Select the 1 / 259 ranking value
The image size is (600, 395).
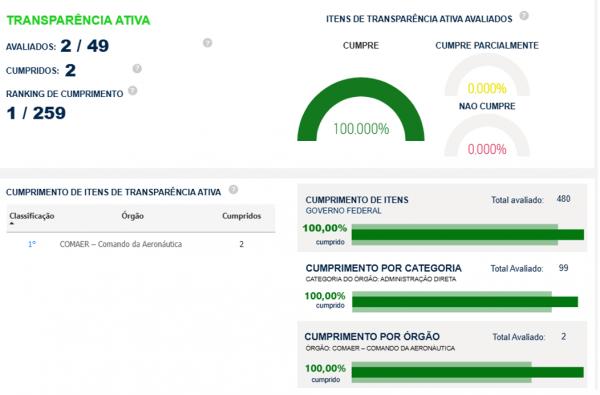tap(36, 113)
